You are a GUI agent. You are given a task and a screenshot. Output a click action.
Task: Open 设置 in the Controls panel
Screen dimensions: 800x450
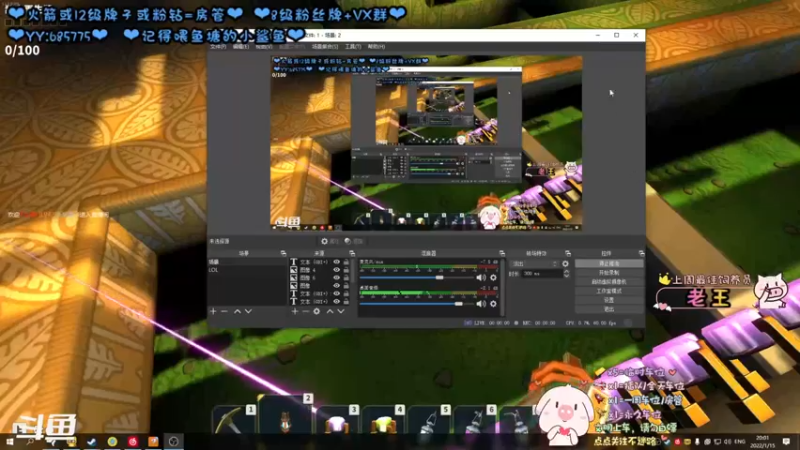point(609,300)
